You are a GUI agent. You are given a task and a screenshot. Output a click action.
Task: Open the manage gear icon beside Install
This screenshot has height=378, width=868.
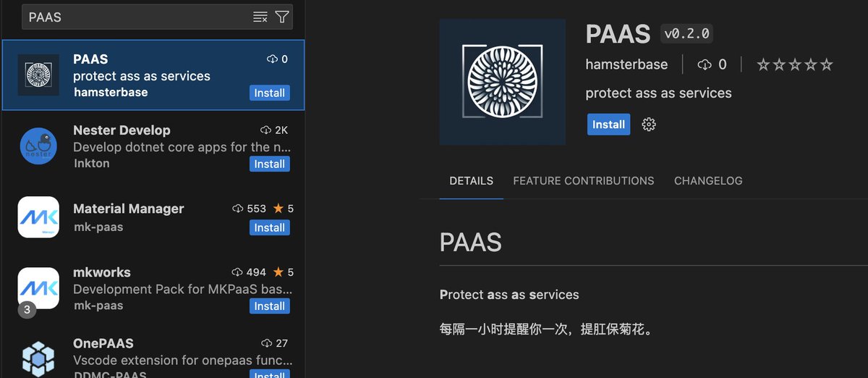[649, 125]
